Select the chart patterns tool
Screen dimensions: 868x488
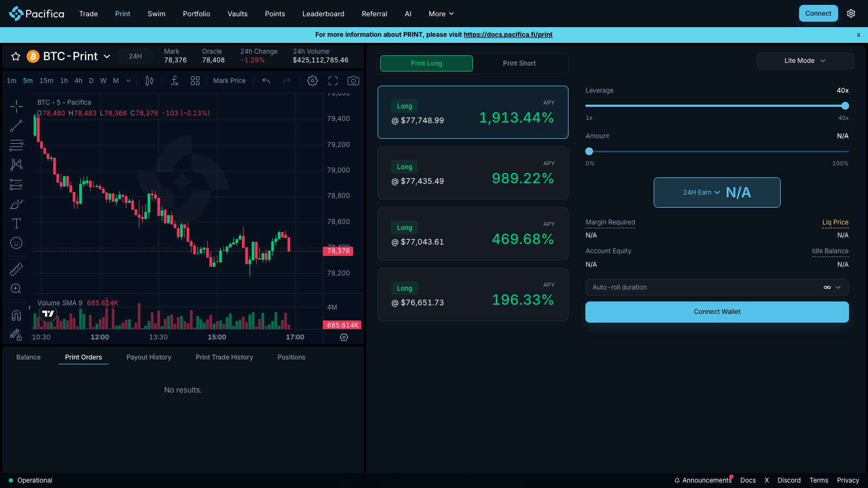[16, 165]
